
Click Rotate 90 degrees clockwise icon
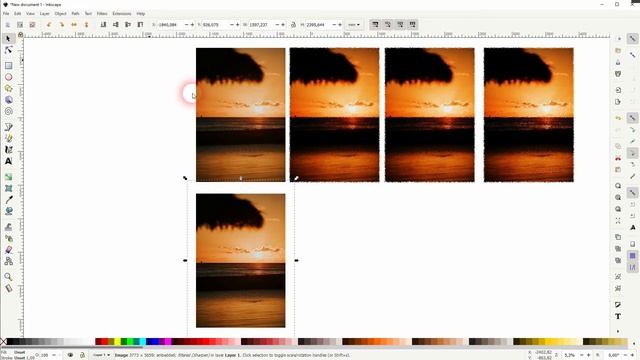click(62, 25)
